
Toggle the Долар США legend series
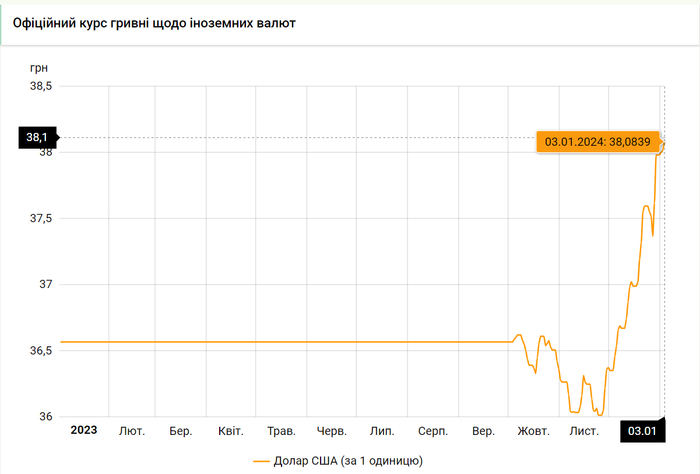347,460
